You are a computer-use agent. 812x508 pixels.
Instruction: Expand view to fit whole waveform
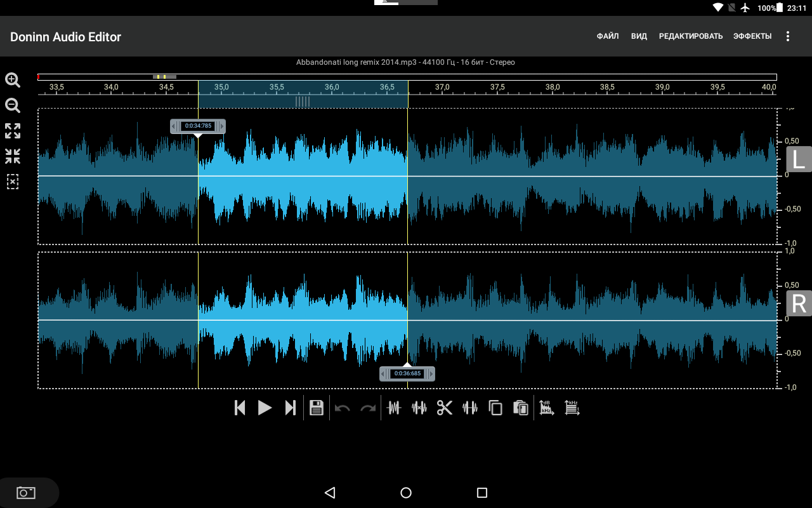pyautogui.click(x=13, y=131)
